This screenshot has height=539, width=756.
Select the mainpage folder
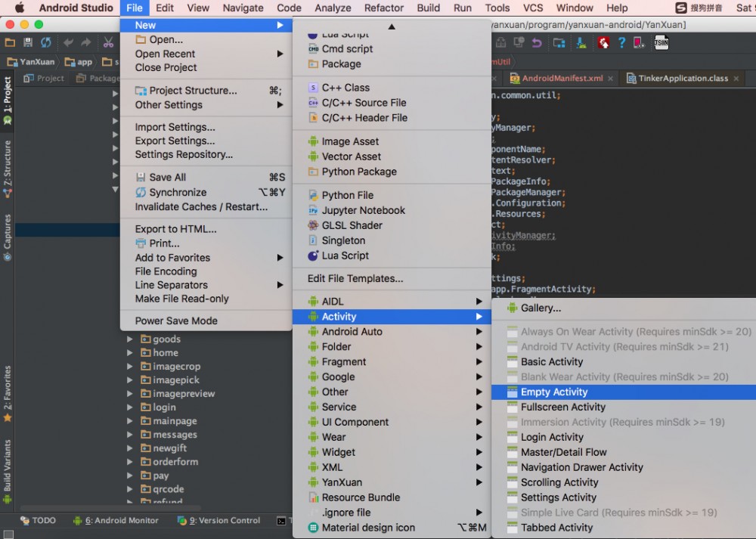tap(169, 421)
